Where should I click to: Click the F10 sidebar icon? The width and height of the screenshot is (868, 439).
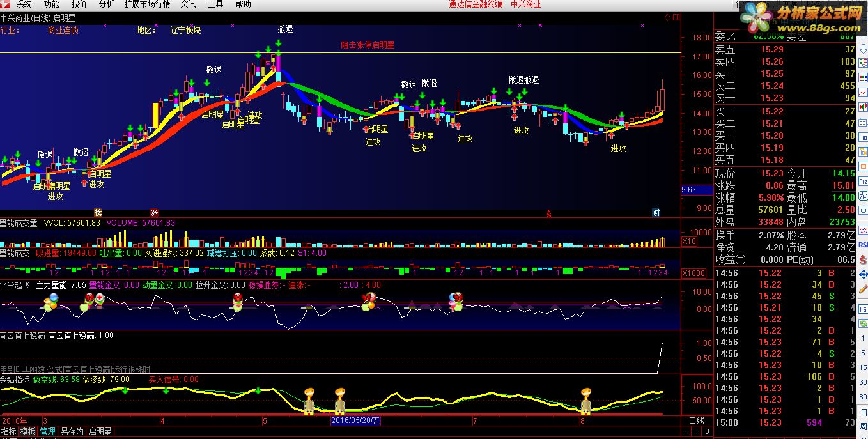(x=863, y=138)
